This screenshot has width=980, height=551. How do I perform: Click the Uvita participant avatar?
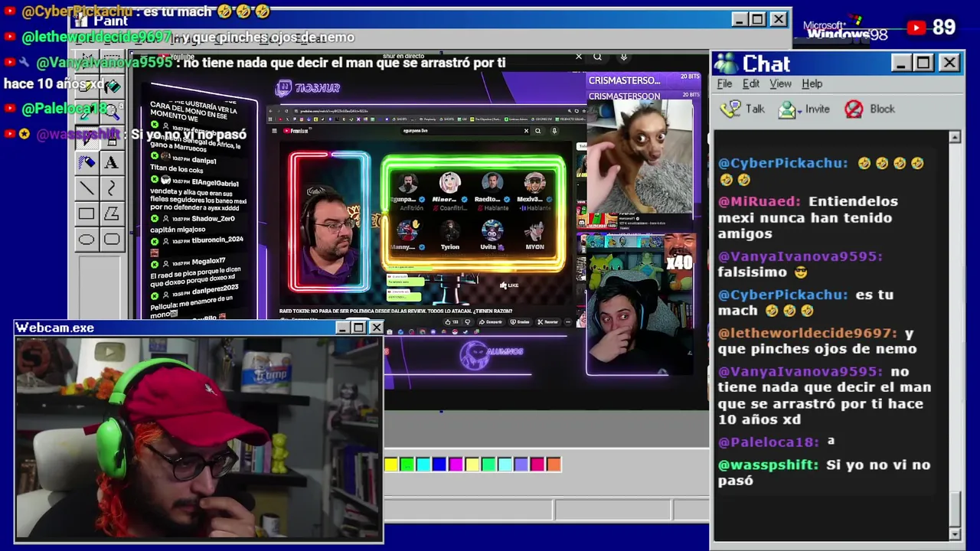492,231
